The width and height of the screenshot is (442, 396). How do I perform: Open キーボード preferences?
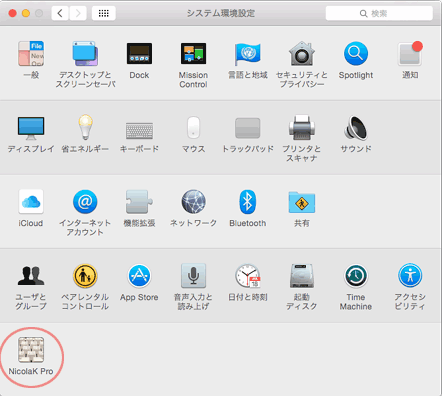tap(139, 130)
